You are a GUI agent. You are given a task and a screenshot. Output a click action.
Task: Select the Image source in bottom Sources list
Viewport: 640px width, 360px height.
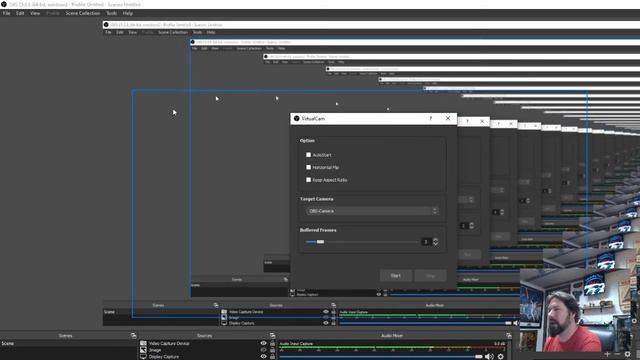pyautogui.click(x=155, y=350)
